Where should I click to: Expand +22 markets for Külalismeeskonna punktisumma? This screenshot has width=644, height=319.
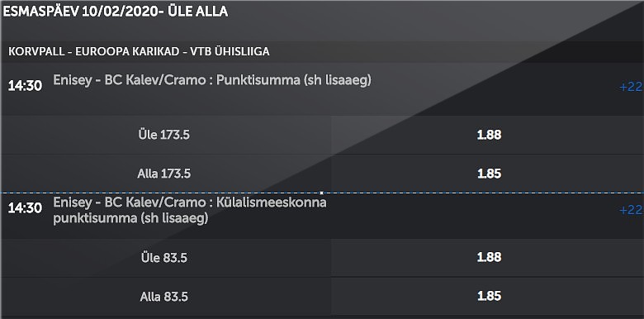632,210
